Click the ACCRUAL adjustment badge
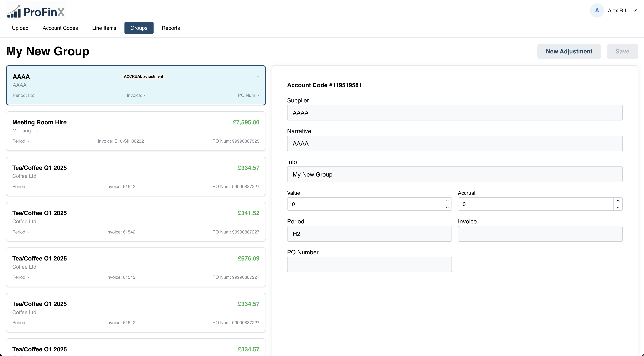The image size is (644, 356). tap(143, 77)
